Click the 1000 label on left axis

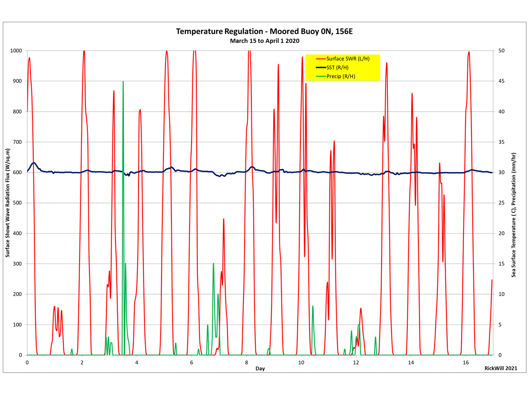click(x=16, y=51)
